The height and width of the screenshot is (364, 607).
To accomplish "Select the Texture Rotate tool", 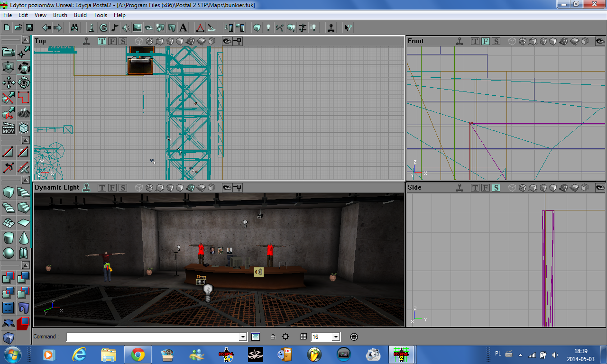I will click(23, 83).
